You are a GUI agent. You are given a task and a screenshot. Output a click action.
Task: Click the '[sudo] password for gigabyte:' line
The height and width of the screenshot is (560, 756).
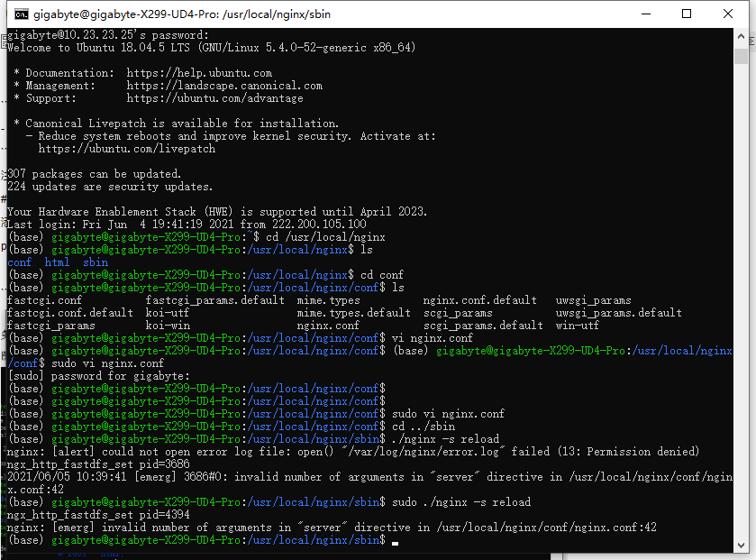pos(99,376)
